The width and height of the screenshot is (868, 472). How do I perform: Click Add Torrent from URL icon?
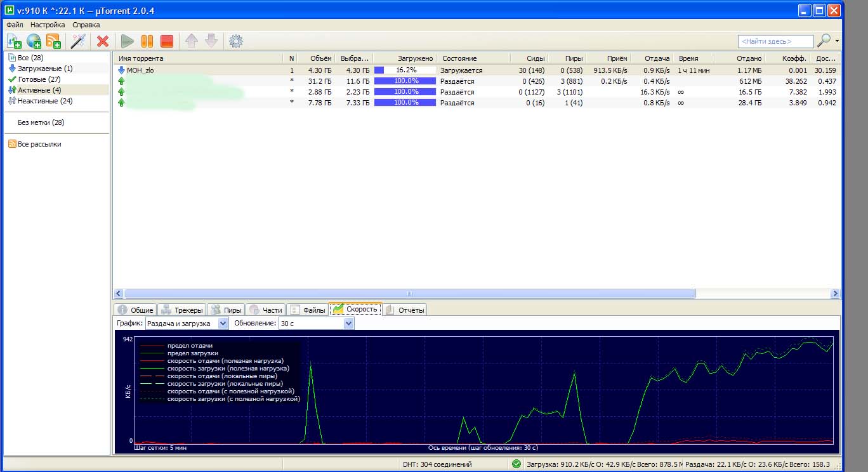[34, 41]
